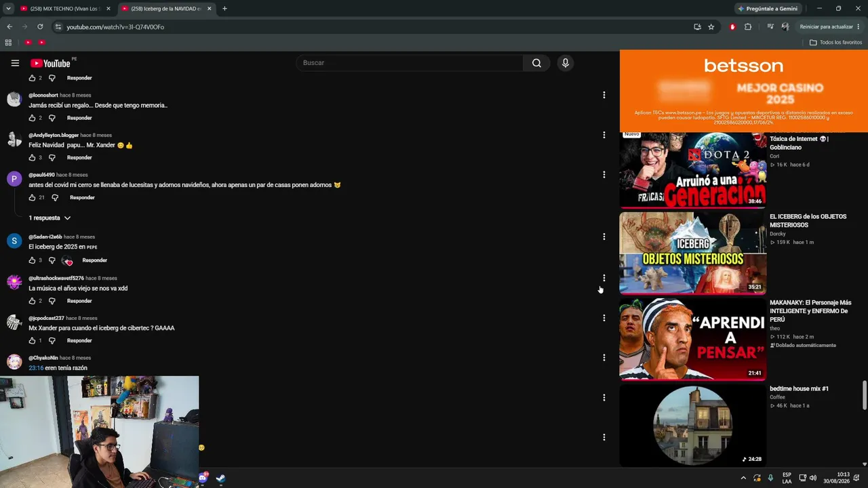Open the Steam taskbar icon
The height and width of the screenshot is (488, 868).
pos(220,479)
